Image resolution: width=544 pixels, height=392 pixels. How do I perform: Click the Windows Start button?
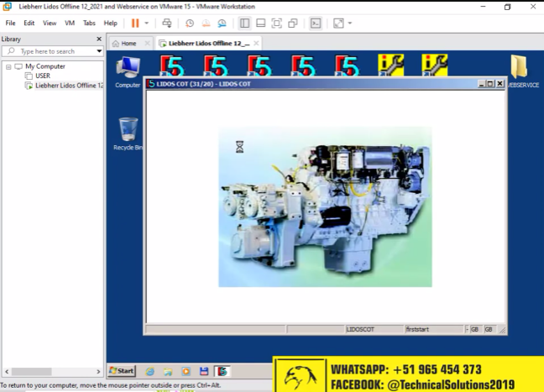tap(121, 370)
